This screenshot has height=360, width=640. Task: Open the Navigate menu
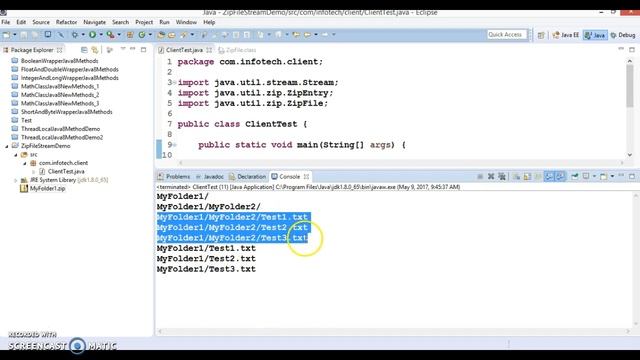(95, 22)
